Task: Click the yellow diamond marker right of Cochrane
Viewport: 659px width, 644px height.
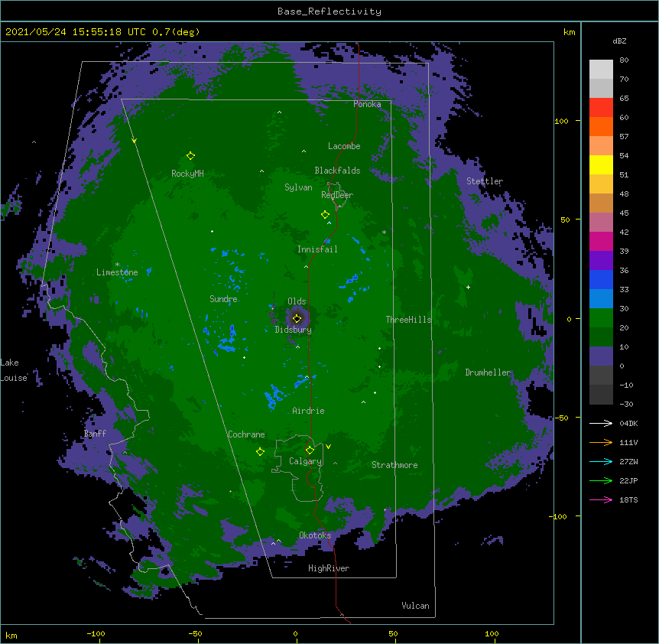Action: tap(260, 452)
